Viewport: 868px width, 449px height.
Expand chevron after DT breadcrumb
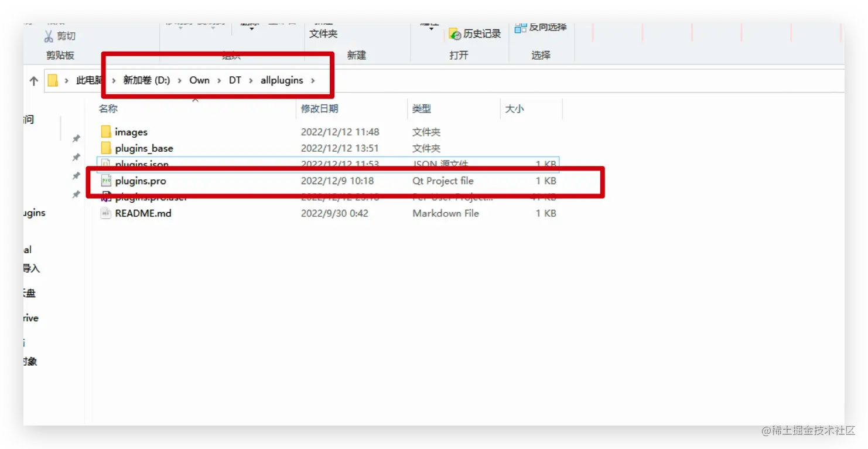click(251, 81)
